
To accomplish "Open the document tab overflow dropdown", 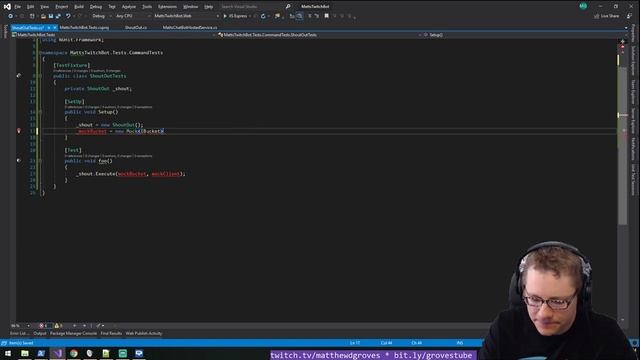I will coord(626,28).
